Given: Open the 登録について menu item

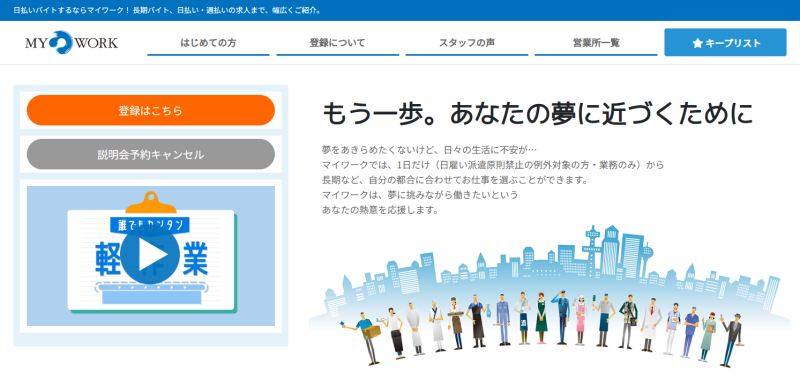Looking at the screenshot, I should point(337,43).
